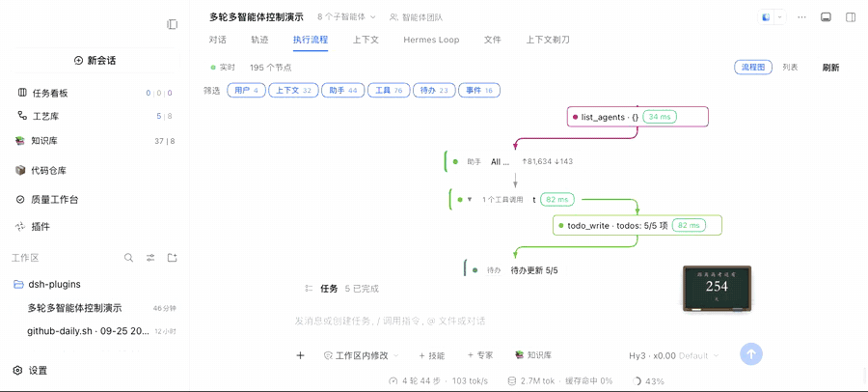Expand the 任务 5 已完成 task list
This screenshot has width=868, height=392.
tap(341, 289)
